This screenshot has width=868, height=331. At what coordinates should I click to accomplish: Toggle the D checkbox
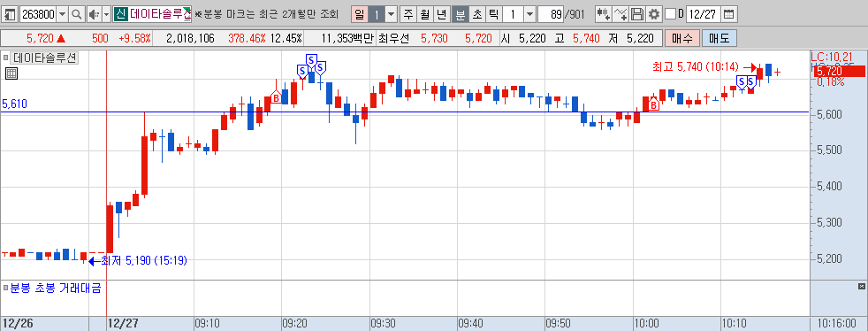click(x=670, y=14)
